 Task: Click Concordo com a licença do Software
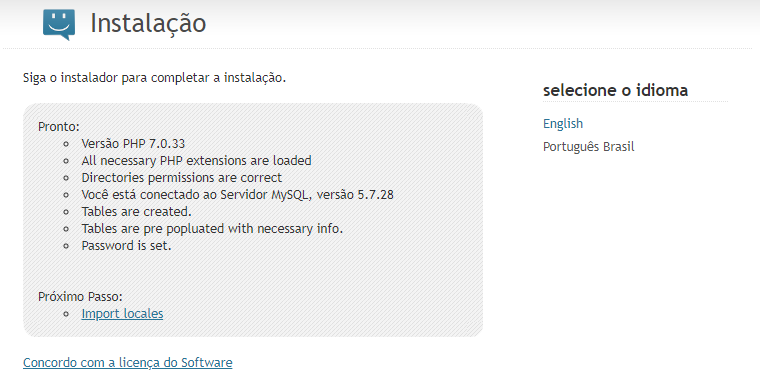(127, 363)
